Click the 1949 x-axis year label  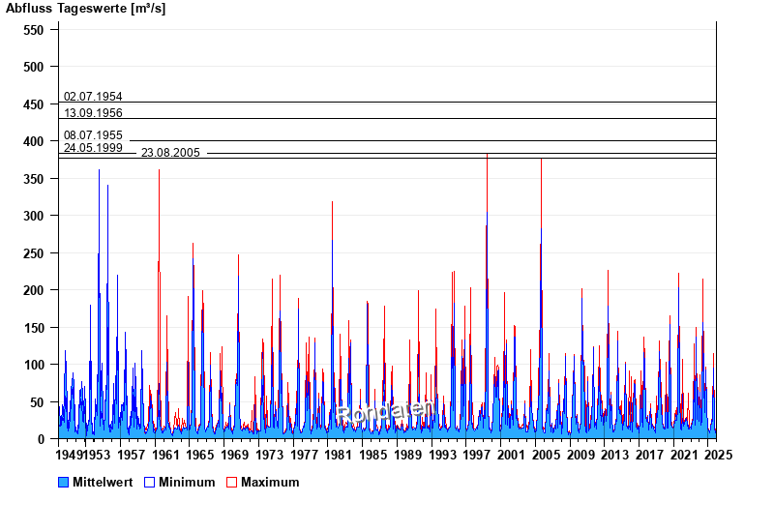[x=71, y=455]
